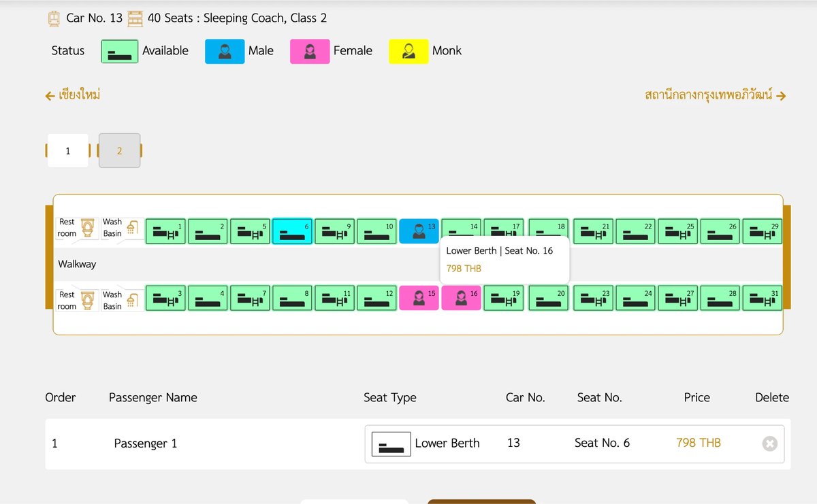Remove Passenger 1 with the delete icon

tap(769, 443)
